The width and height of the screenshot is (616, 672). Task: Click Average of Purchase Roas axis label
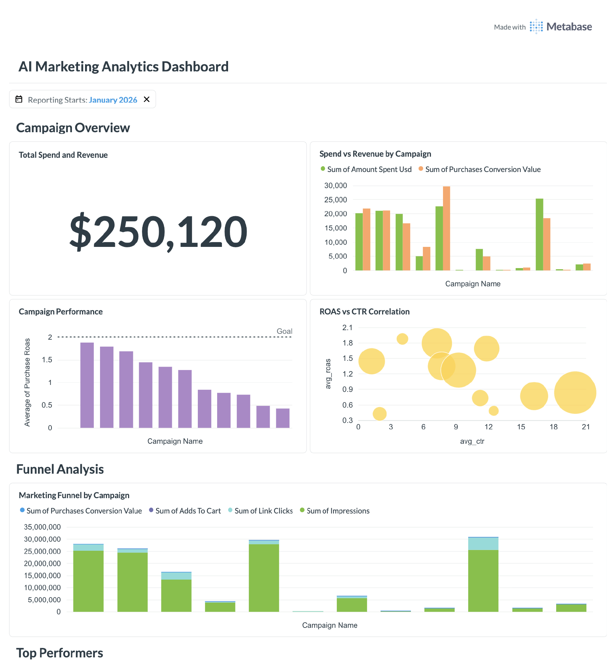coord(27,382)
